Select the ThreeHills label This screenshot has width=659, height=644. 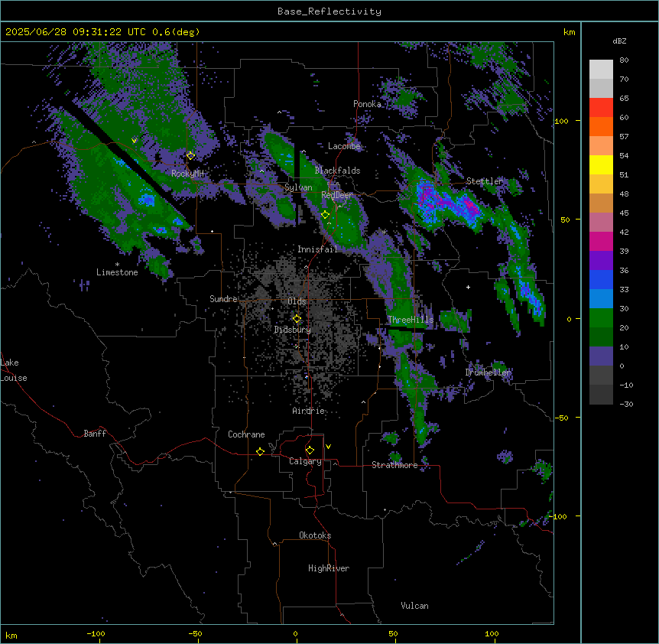[411, 320]
